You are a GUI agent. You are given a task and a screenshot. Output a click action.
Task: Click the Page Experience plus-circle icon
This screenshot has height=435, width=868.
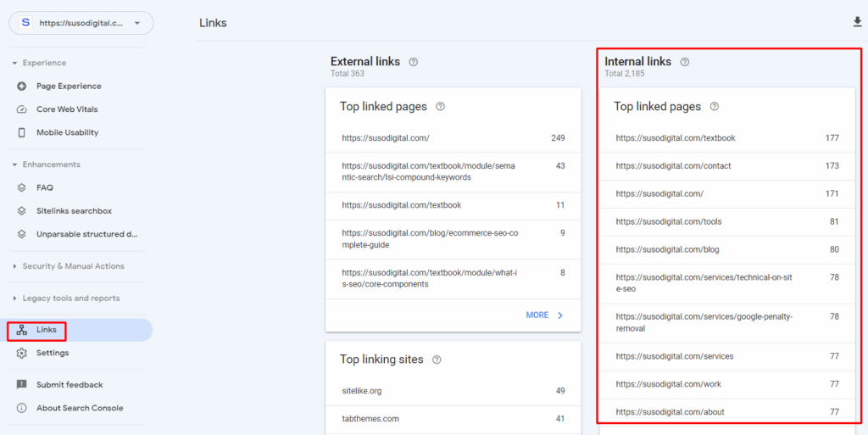coord(21,86)
